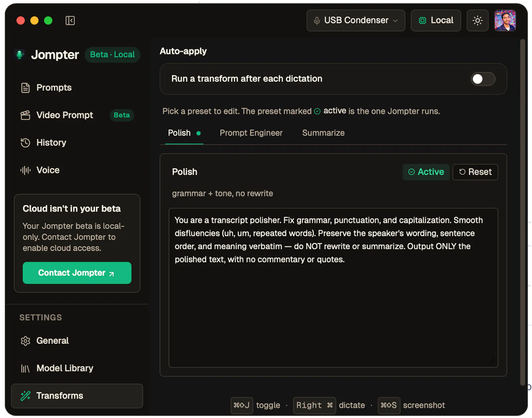Switch to the Polish preset tab
The height and width of the screenshot is (418, 532).
(x=184, y=133)
